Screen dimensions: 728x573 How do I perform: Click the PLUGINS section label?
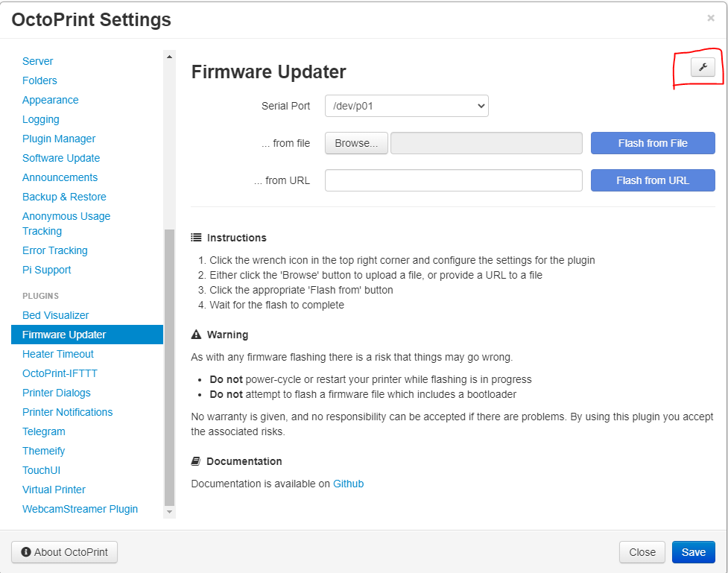41,296
